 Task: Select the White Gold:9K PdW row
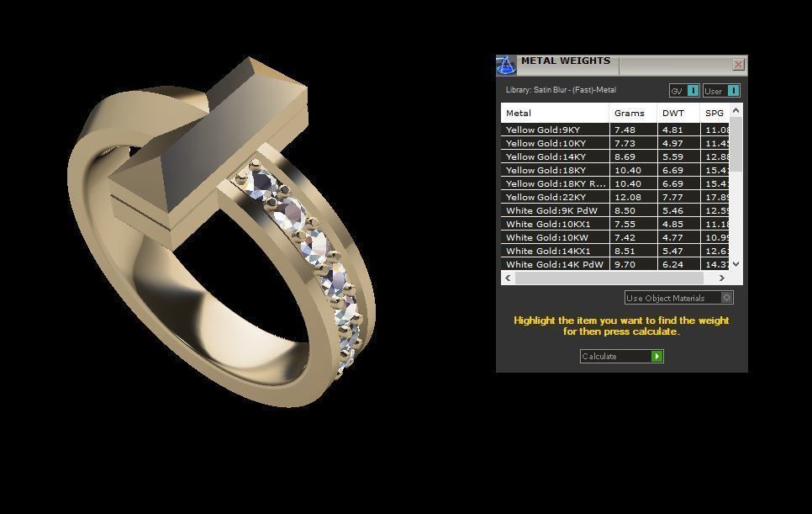coord(614,210)
